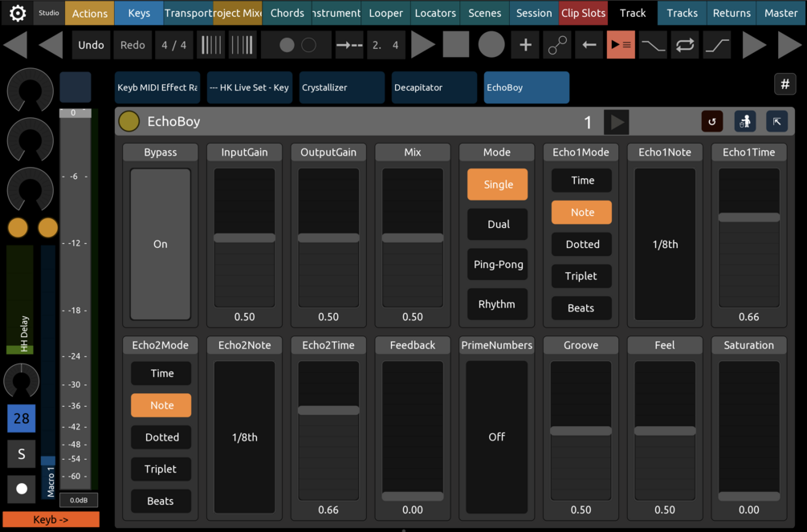Screen dimensions: 807x532
Task: Select the Keyb MIDI Effect Rack device
Action: click(157, 87)
